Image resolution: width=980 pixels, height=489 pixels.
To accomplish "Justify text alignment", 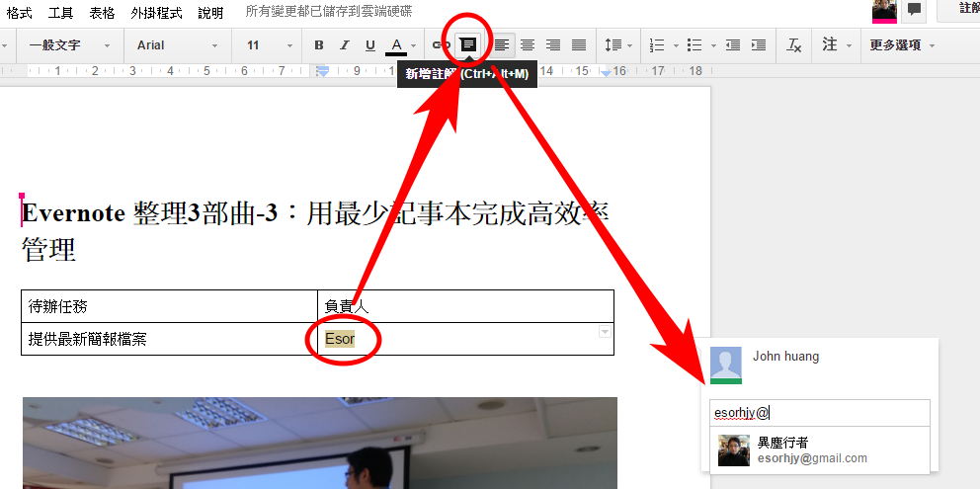I will tap(579, 45).
